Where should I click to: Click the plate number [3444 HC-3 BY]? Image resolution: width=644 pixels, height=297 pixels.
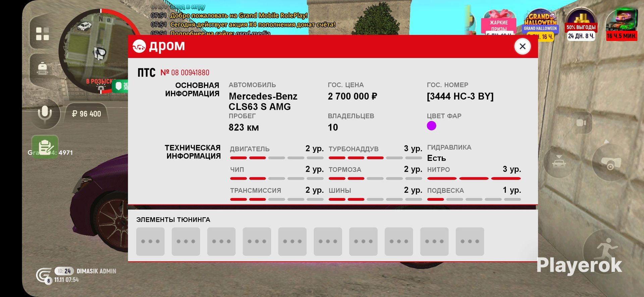[x=460, y=97]
